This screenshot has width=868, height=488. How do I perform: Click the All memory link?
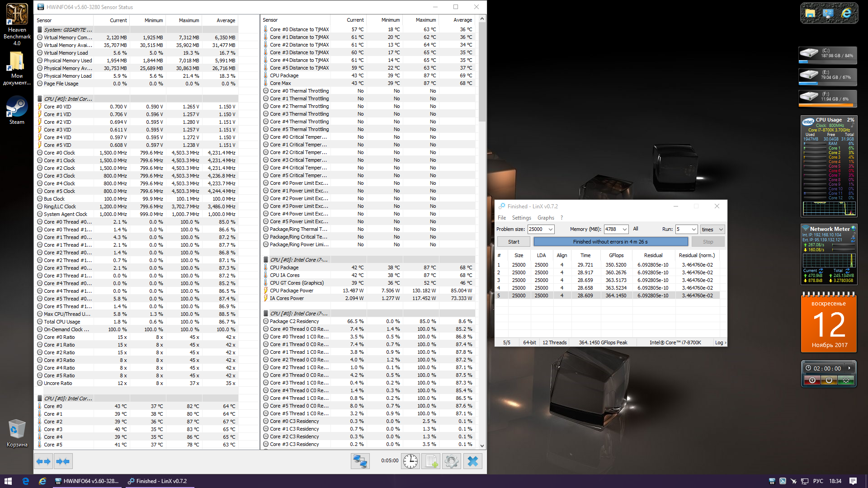pos(635,229)
